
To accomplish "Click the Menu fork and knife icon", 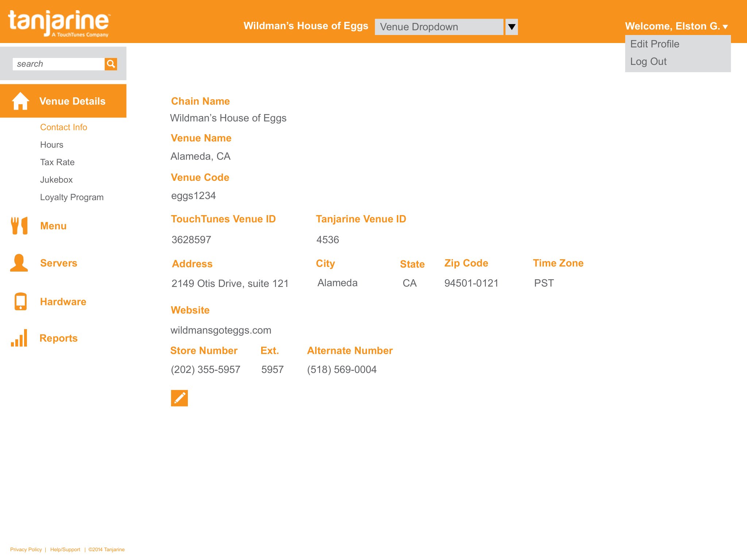I will pos(19,226).
